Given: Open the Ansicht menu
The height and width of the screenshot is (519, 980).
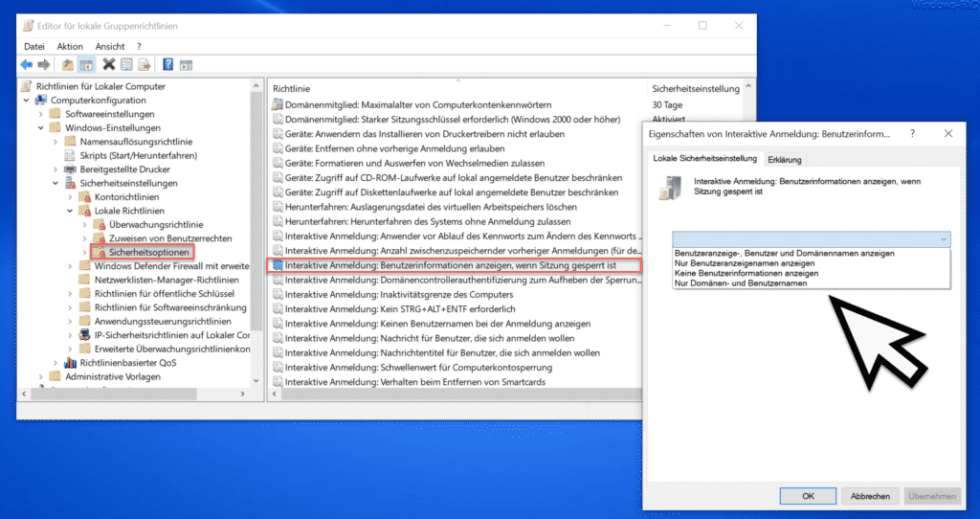Looking at the screenshot, I should tap(110, 46).
